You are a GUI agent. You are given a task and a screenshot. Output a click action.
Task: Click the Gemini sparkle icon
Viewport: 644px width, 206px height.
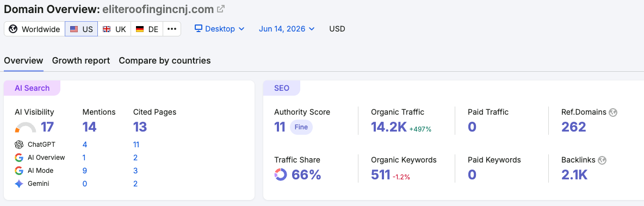tap(18, 184)
